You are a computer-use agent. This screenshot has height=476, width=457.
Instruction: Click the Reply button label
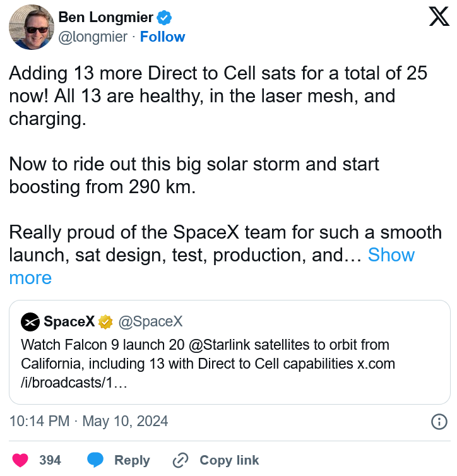pos(132,460)
